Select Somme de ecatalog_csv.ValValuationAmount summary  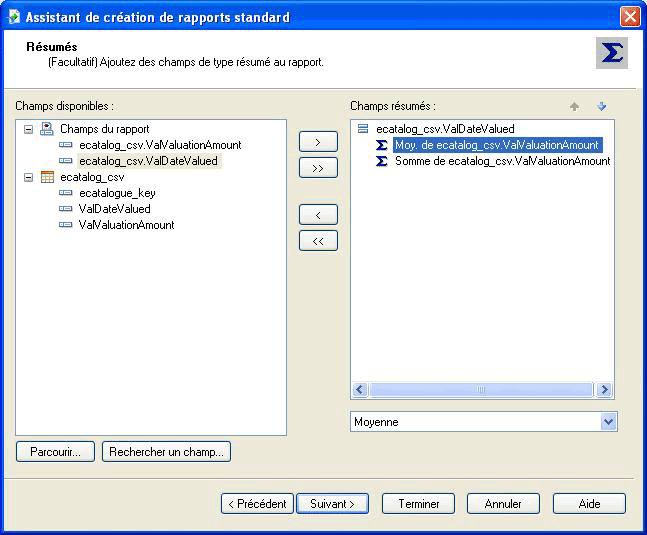coord(502,161)
